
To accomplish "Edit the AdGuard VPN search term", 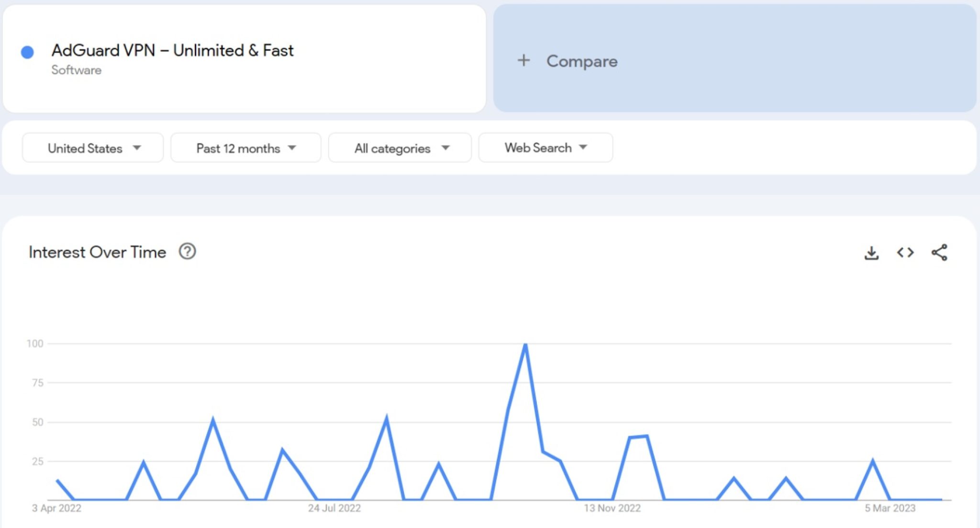I will 244,58.
